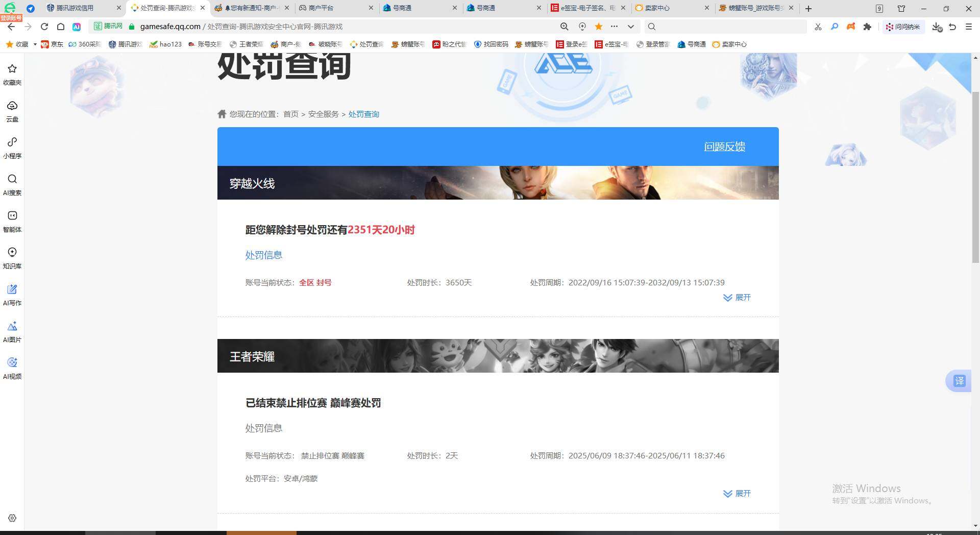Open the AI写作 writing tool
Viewport: 980px width, 535px height.
[x=12, y=295]
